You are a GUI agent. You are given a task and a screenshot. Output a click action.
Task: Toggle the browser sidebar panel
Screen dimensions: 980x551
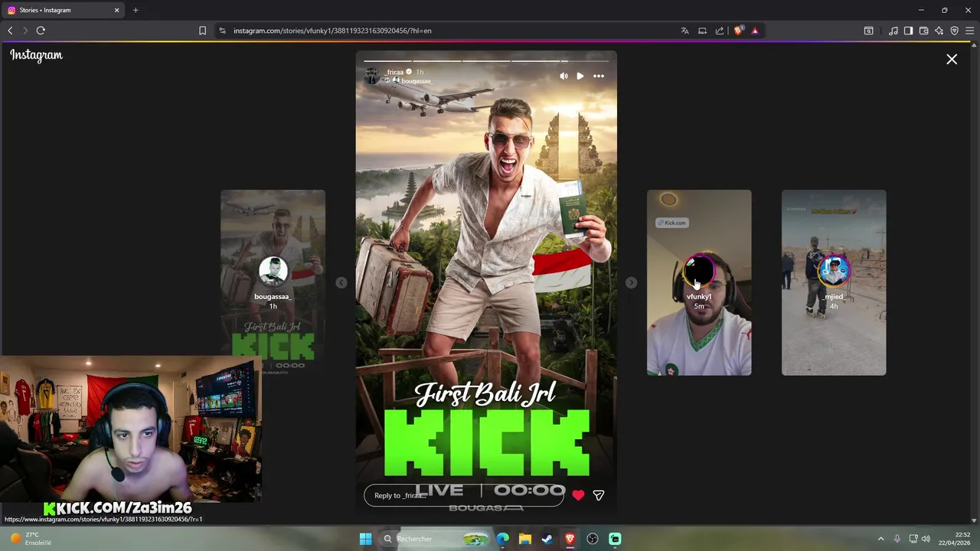[x=908, y=31]
